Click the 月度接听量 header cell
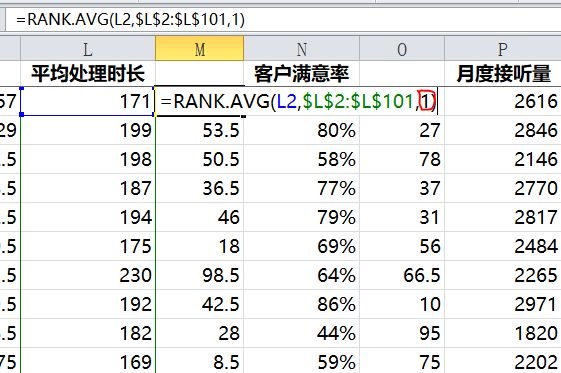The image size is (561, 373). pyautogui.click(x=503, y=74)
